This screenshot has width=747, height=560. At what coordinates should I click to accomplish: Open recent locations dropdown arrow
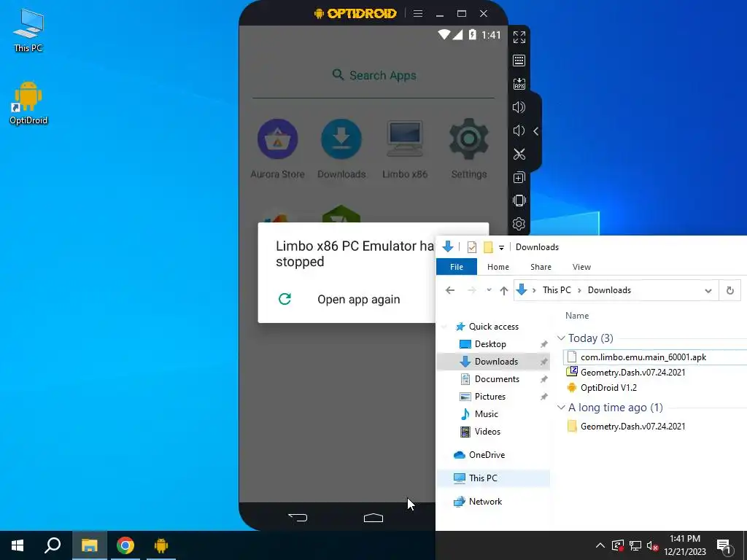(489, 290)
